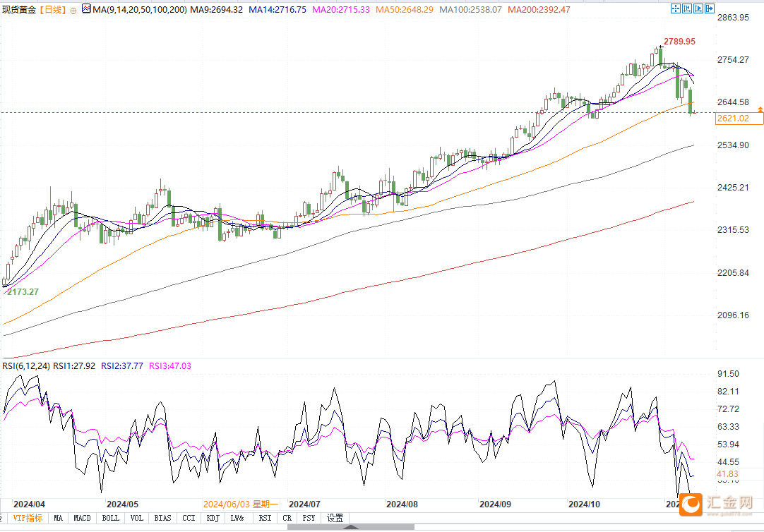Click the current price tag 2621.02
Screen dimensions: 764x532
pos(739,119)
